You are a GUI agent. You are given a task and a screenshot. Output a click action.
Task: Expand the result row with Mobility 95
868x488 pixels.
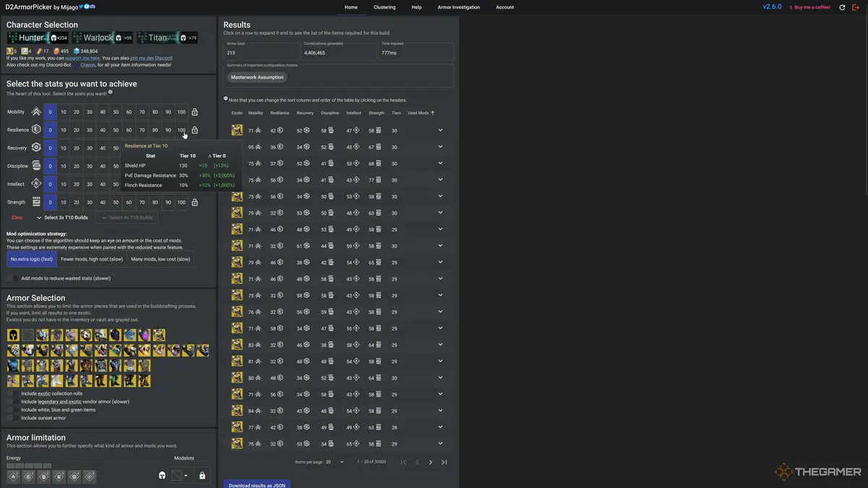tap(441, 147)
